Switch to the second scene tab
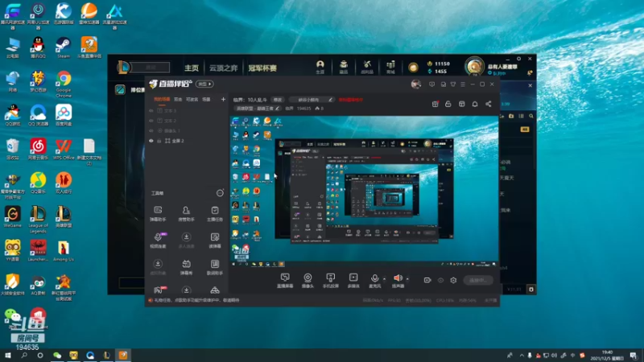 [x=178, y=99]
